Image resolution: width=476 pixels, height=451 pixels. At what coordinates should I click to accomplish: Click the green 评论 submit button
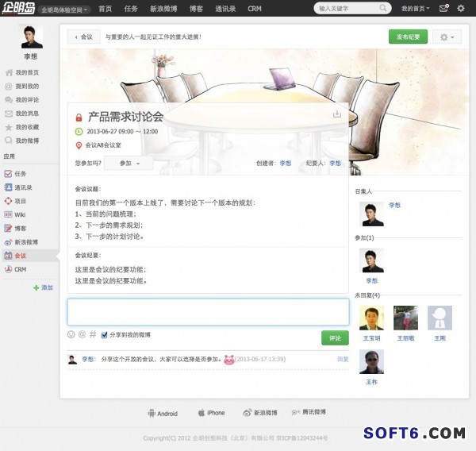coord(335,338)
